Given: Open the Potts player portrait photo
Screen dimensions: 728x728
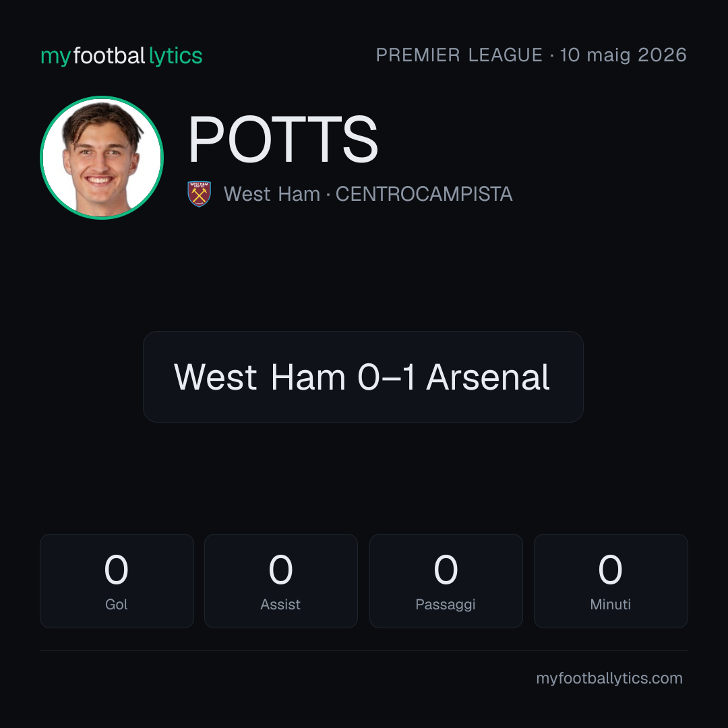Looking at the screenshot, I should 102,157.
